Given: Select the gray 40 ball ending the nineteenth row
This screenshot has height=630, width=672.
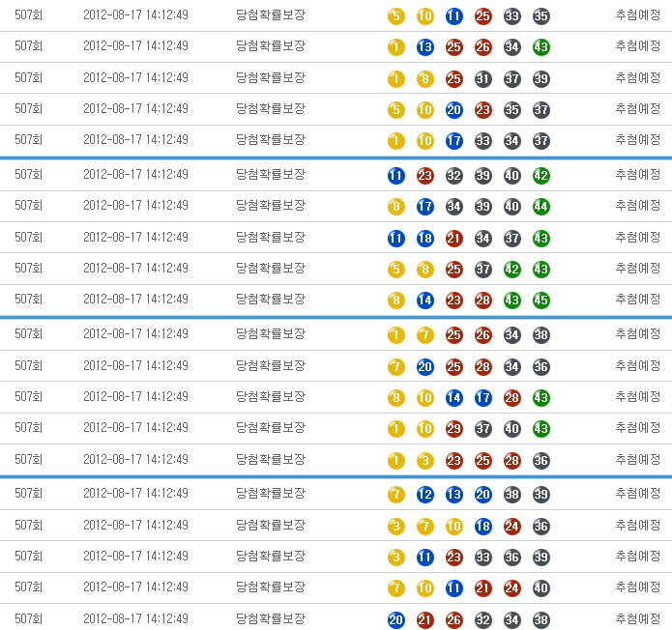Looking at the screenshot, I should 541,587.
